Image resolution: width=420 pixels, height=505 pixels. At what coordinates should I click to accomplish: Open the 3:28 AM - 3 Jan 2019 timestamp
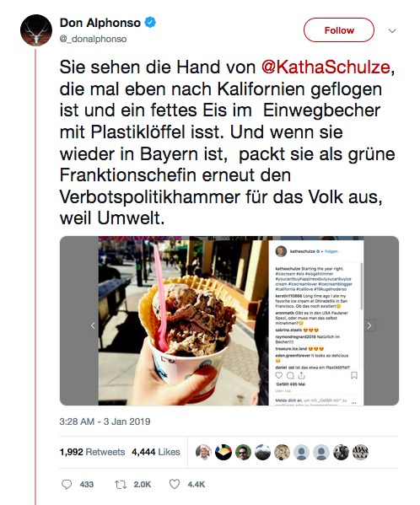click(x=105, y=422)
